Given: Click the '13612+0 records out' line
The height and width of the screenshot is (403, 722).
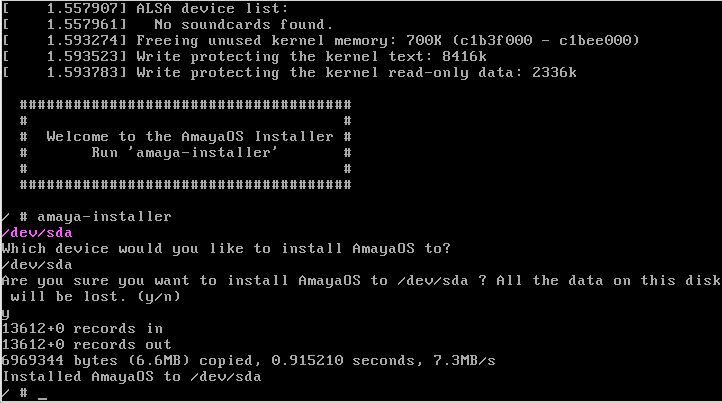Looking at the screenshot, I should coord(87,345).
